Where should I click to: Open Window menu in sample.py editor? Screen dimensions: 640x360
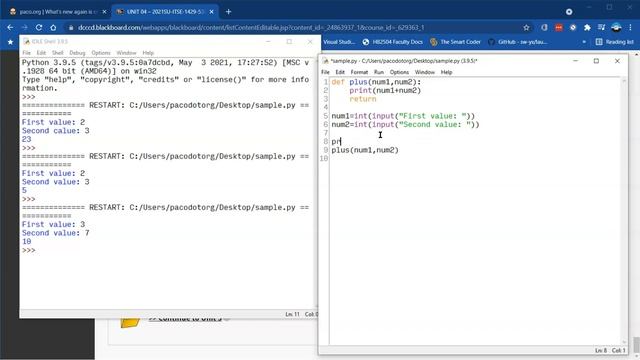point(424,72)
